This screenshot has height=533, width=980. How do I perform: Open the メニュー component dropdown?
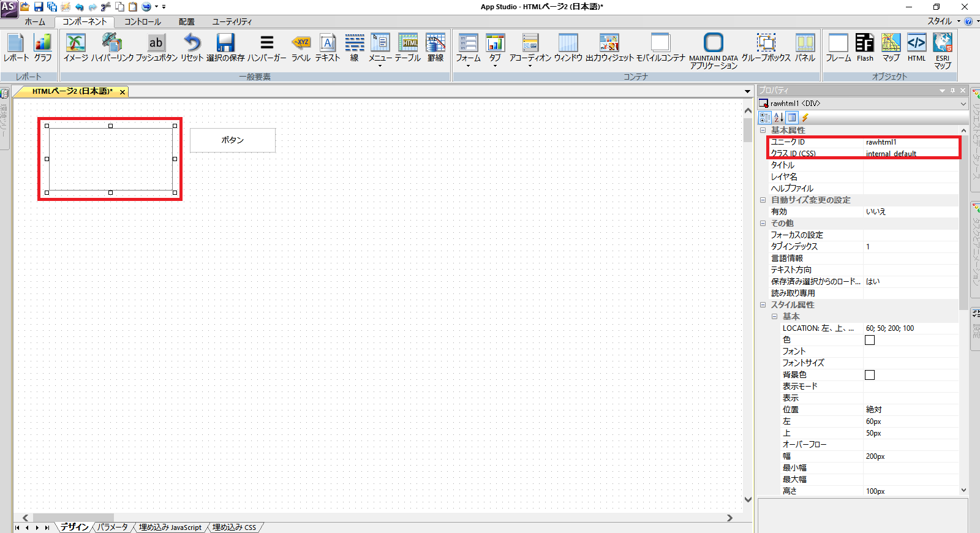[x=380, y=66]
